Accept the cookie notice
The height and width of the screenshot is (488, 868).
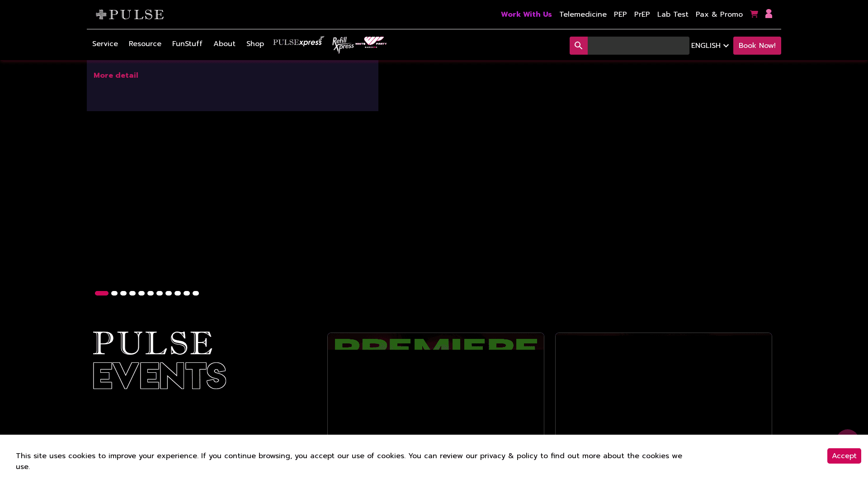pos(844,456)
